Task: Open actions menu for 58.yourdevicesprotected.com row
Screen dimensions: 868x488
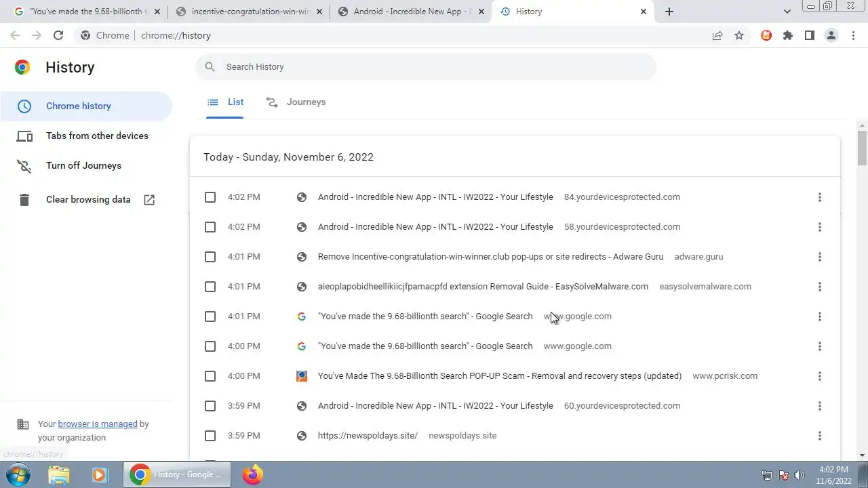Action: click(819, 227)
